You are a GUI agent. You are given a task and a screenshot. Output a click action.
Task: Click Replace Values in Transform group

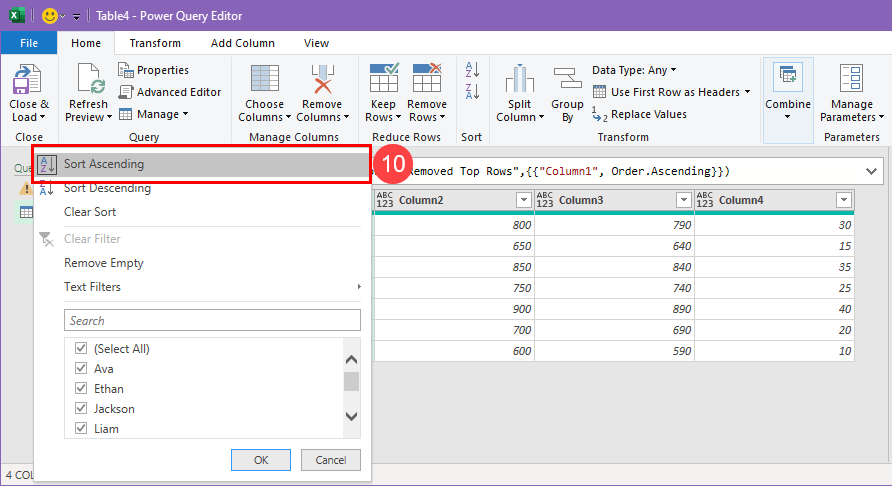tap(639, 114)
